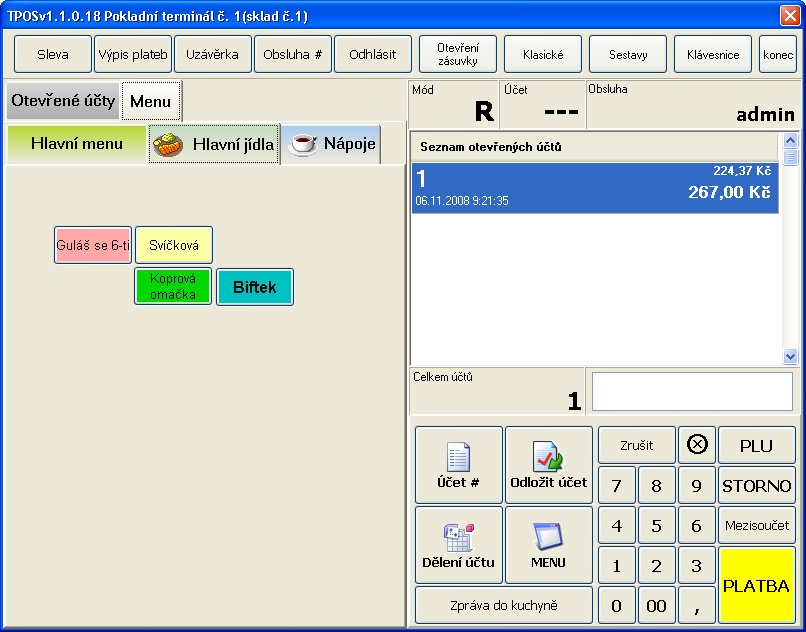Click the Zrušit cancel key
Viewport: 806px width, 632px height.
636,445
